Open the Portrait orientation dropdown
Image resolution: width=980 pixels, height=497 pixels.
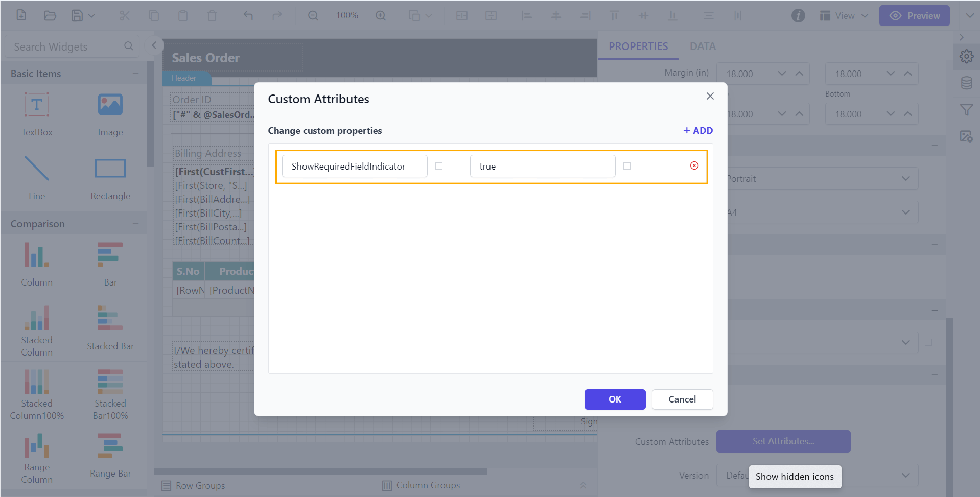click(x=905, y=178)
